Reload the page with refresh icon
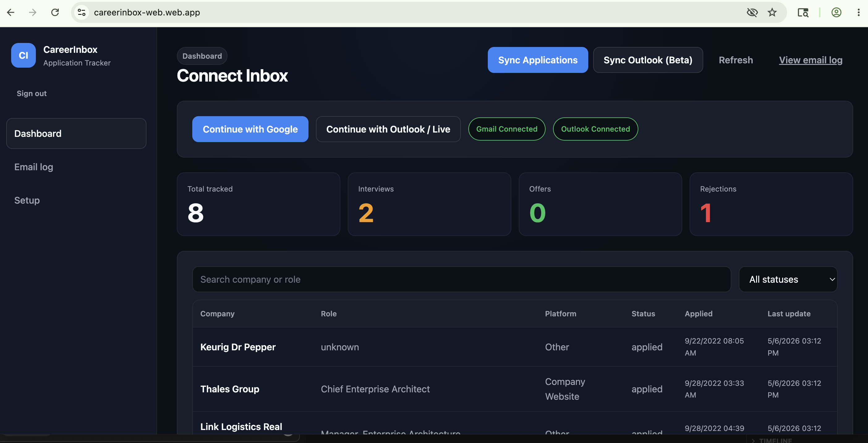Image resolution: width=868 pixels, height=443 pixels. coord(55,12)
